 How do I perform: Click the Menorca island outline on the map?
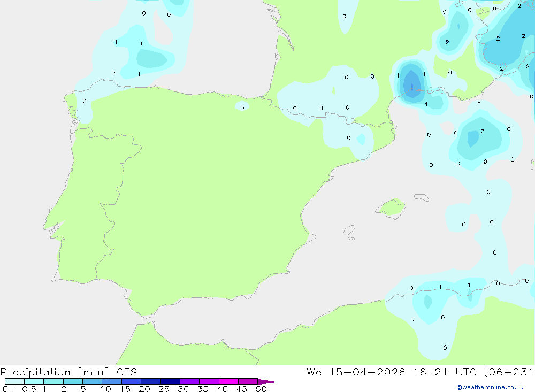(x=422, y=197)
